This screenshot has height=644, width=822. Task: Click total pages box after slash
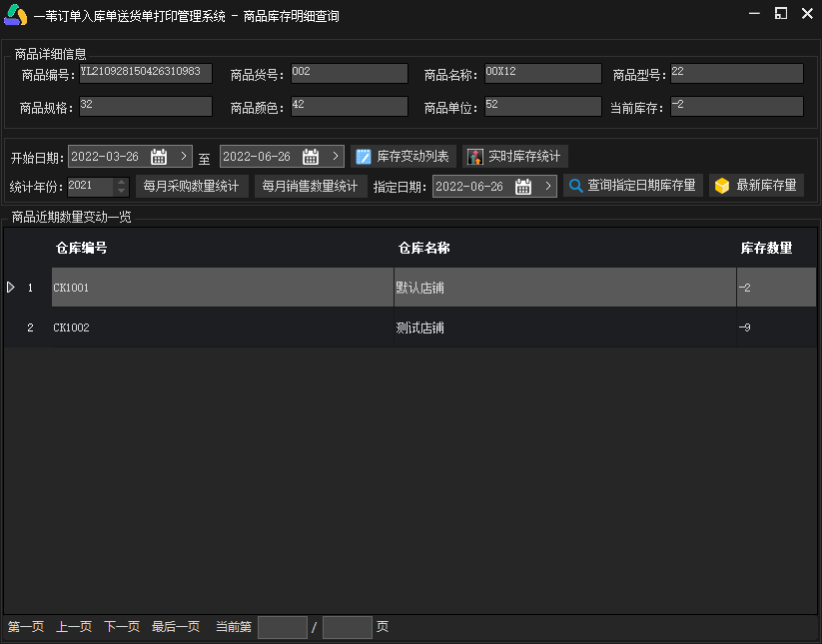[347, 627]
